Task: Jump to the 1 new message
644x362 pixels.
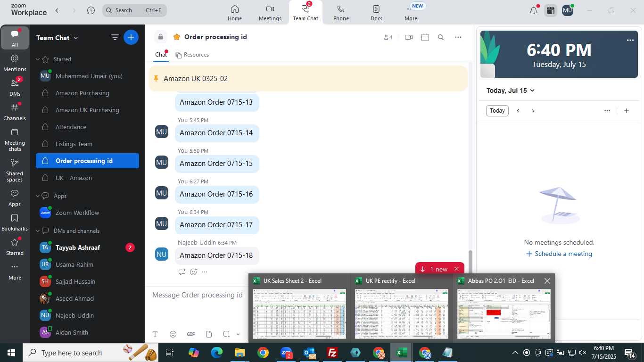Action: [434, 269]
